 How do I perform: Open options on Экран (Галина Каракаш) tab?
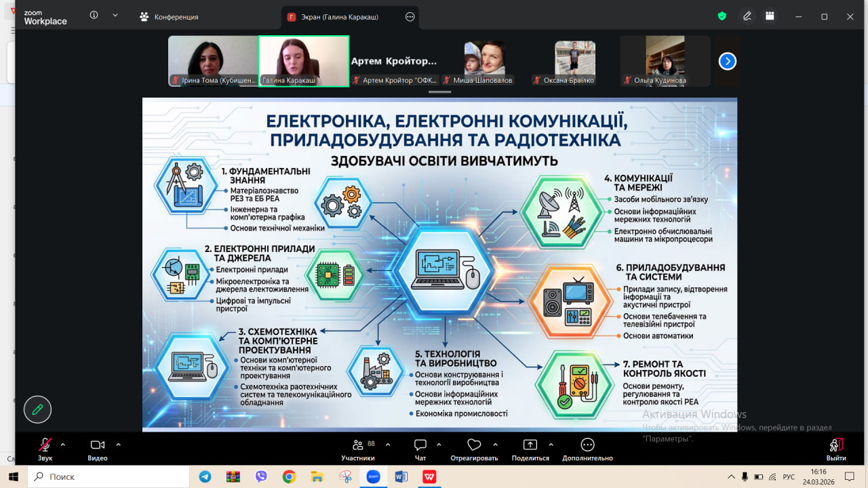coord(410,17)
